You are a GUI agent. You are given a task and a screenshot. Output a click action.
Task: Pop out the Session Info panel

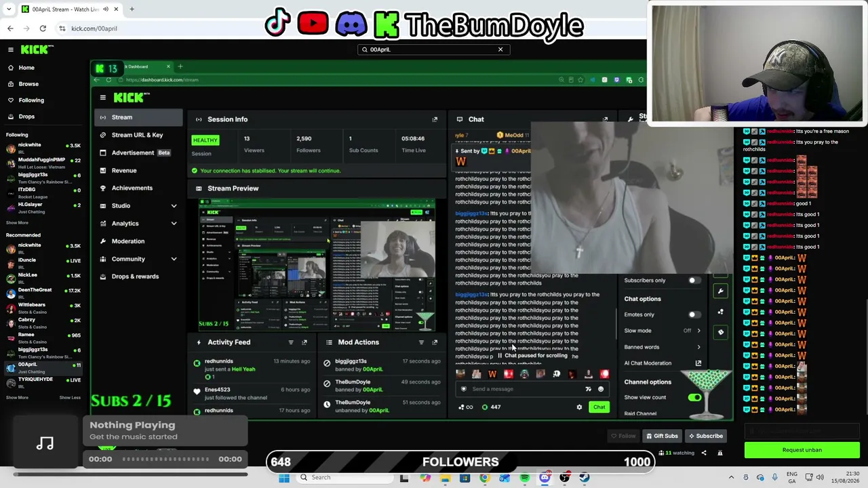coord(435,119)
